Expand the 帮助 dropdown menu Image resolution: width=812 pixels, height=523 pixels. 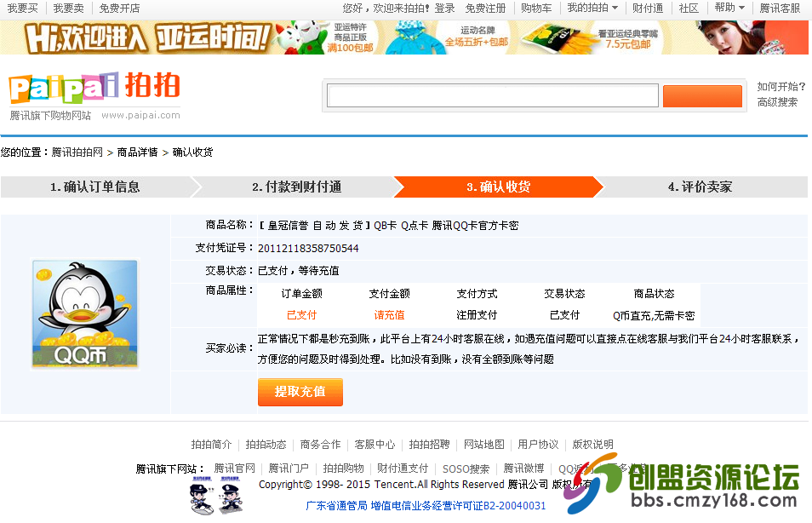tap(729, 8)
